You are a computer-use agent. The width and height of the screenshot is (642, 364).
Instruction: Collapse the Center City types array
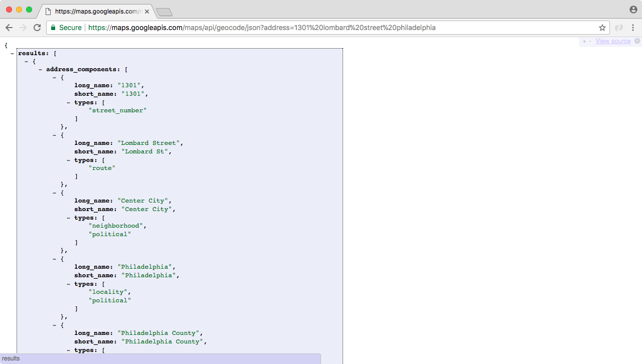69,218
